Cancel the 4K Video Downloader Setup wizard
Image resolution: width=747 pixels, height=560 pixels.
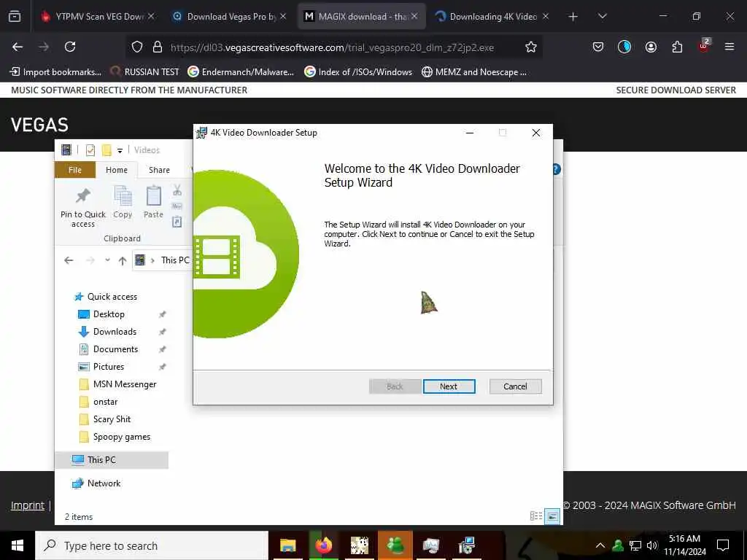(x=515, y=386)
